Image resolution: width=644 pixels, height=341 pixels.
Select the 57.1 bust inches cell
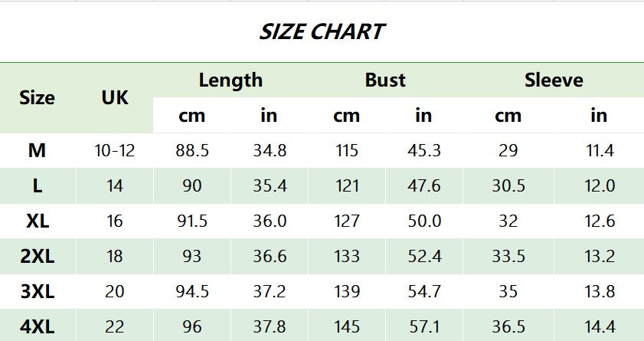(423, 326)
